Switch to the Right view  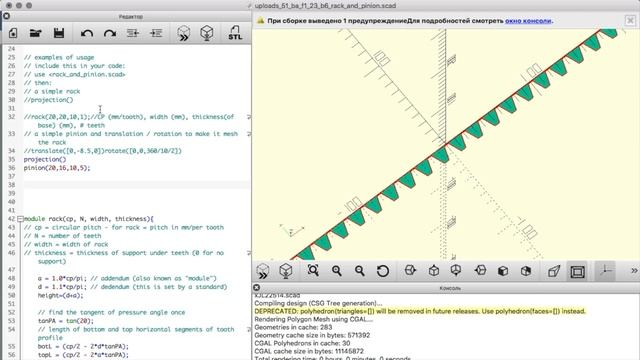point(410,271)
